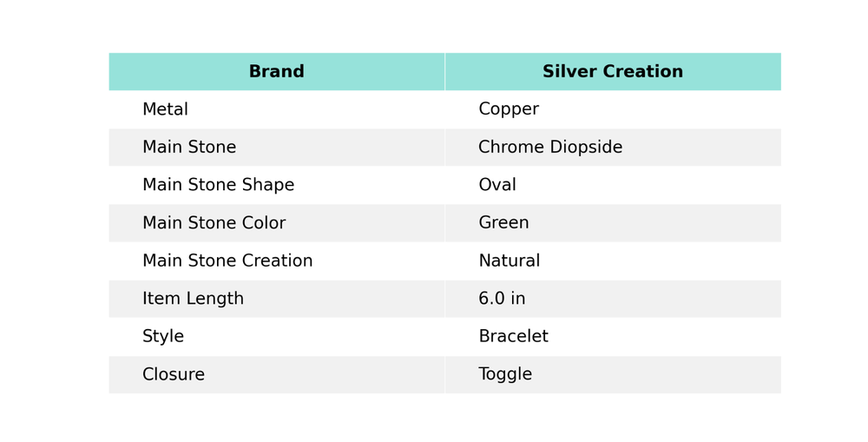Click the Main Stone label
The height and width of the screenshot is (442, 868).
[188, 148]
